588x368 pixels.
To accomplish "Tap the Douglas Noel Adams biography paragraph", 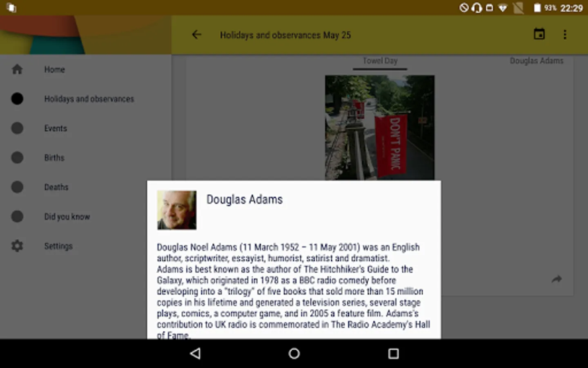I will [294, 291].
